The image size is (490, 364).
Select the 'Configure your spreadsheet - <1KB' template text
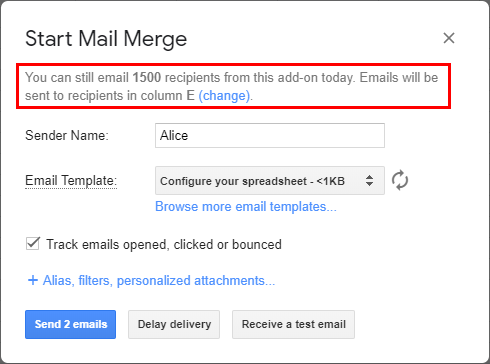[x=252, y=181]
